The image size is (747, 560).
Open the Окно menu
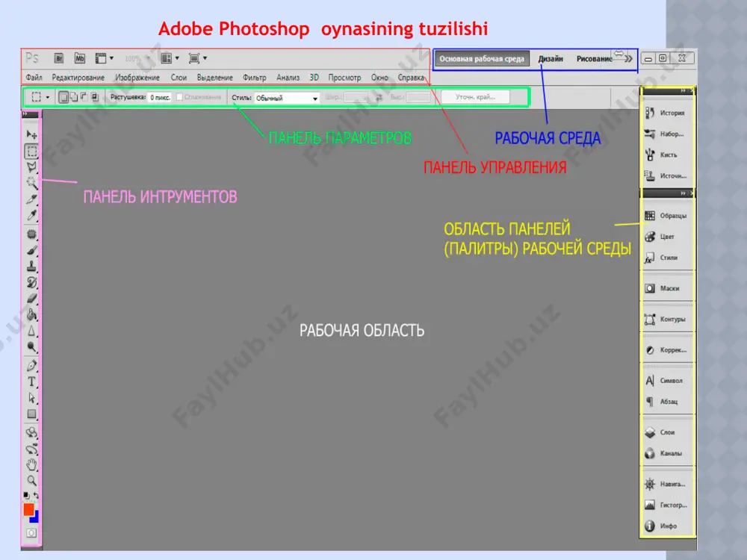(x=379, y=78)
